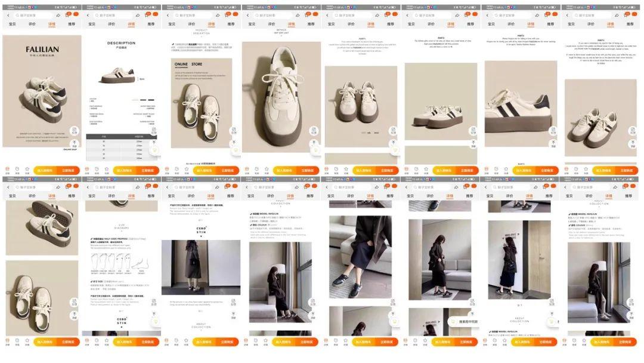Tap share icon on the ONLINE STORE screen
Viewport: 644px width, 363px height.
tap(218, 15)
